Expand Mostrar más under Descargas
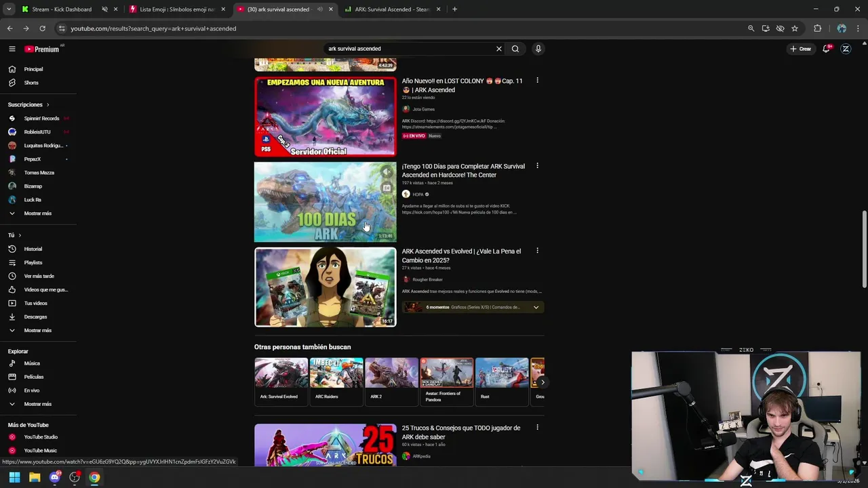Viewport: 868px width, 488px height. point(38,330)
